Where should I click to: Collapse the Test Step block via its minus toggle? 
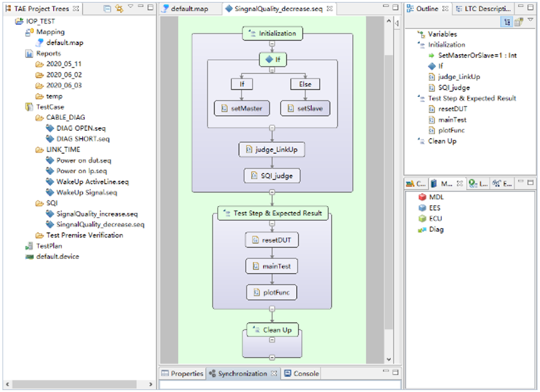(272, 224)
